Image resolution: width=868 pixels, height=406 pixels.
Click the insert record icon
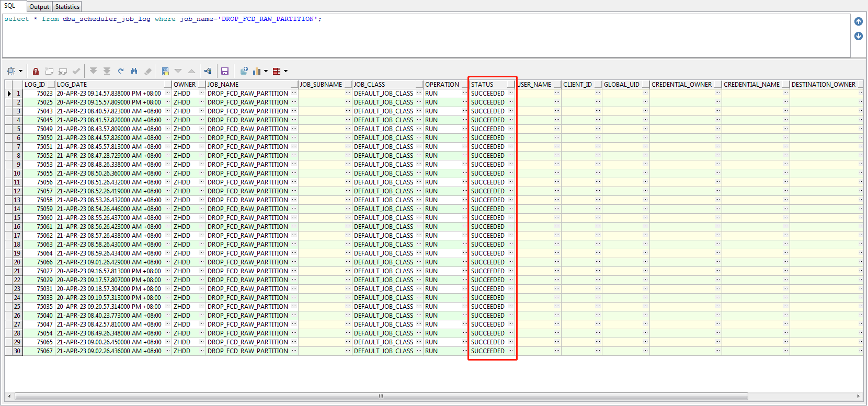coord(49,71)
